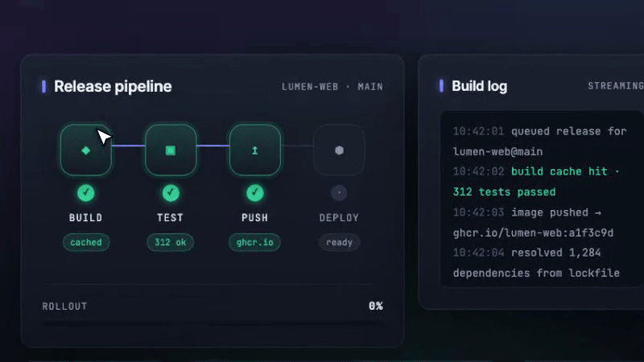
Task: Click the 'build cache hit' log line
Action: pos(536,171)
